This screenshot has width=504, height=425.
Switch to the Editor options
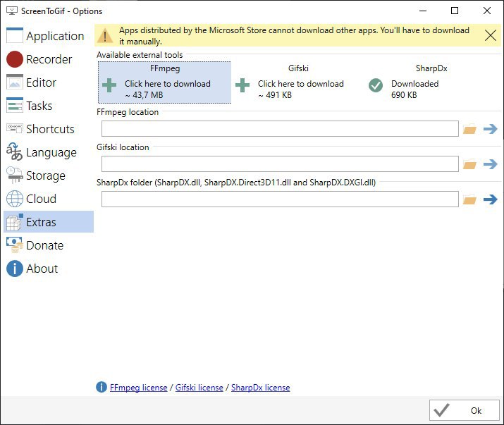[x=49, y=82]
